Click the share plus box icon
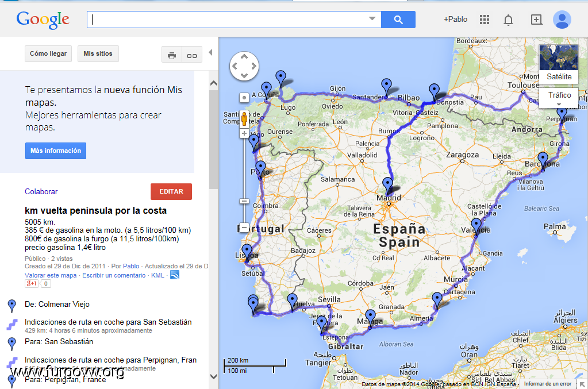The height and width of the screenshot is (389, 588). click(536, 20)
